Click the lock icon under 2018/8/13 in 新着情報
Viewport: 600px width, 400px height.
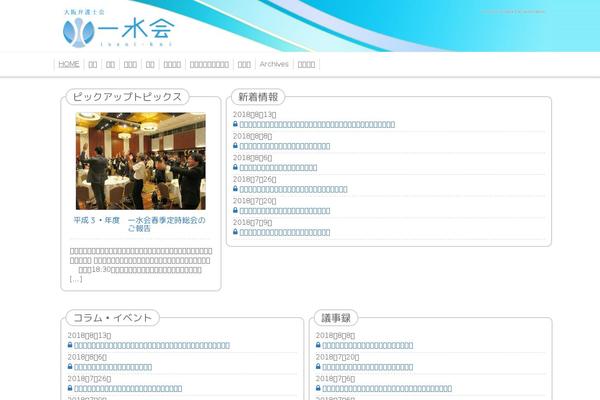pyautogui.click(x=235, y=124)
